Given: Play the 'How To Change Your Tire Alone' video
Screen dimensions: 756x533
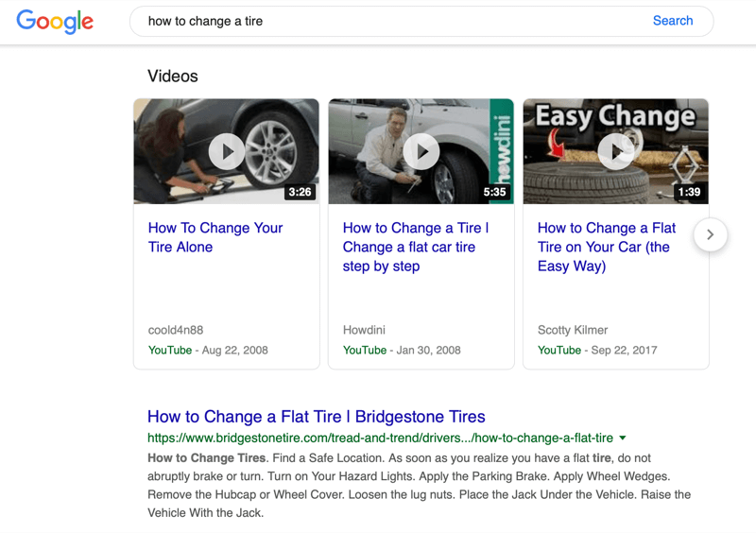Looking at the screenshot, I should pos(227,151).
